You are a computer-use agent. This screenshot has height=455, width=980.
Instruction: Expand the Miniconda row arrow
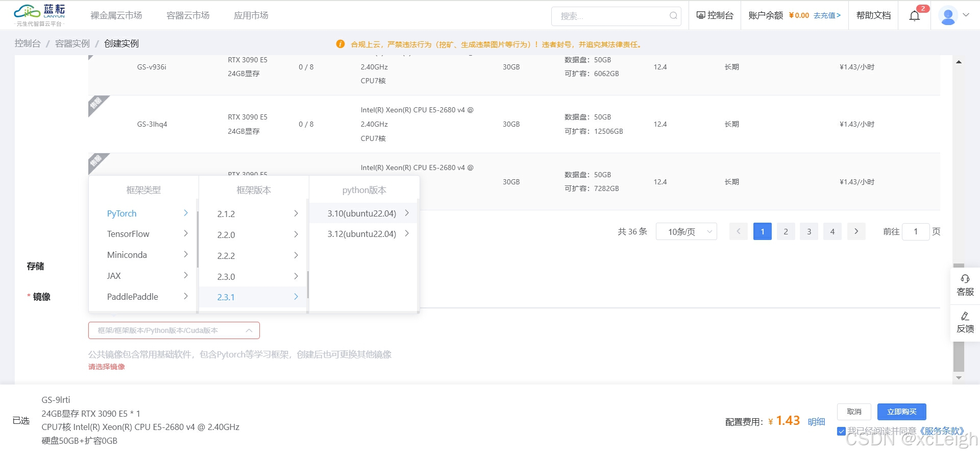click(x=186, y=254)
